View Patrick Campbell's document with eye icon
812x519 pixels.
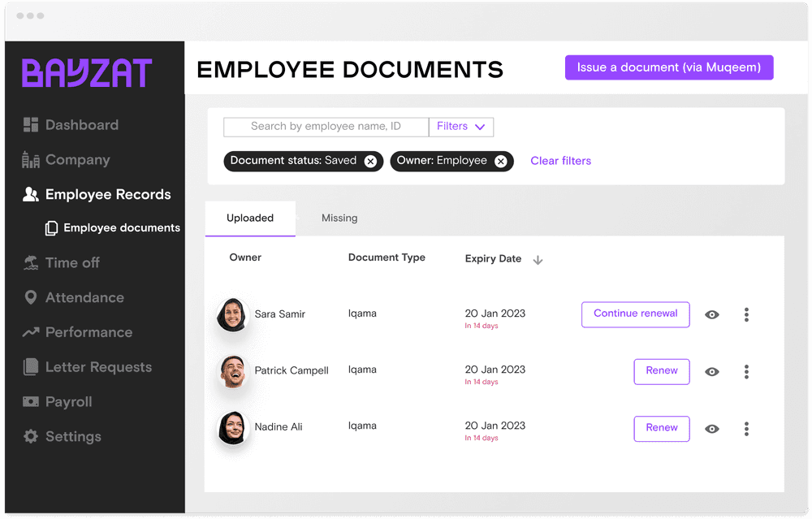click(x=712, y=372)
